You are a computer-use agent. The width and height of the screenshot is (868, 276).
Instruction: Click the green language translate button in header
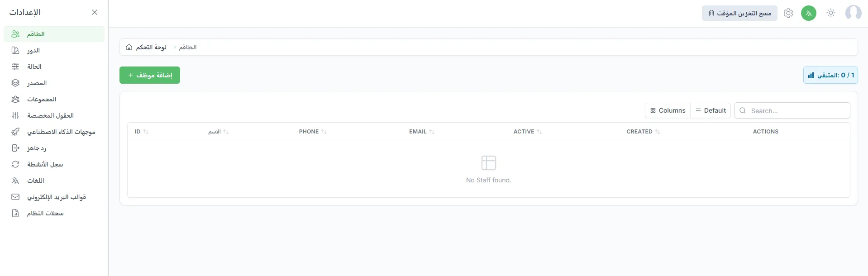pos(809,13)
